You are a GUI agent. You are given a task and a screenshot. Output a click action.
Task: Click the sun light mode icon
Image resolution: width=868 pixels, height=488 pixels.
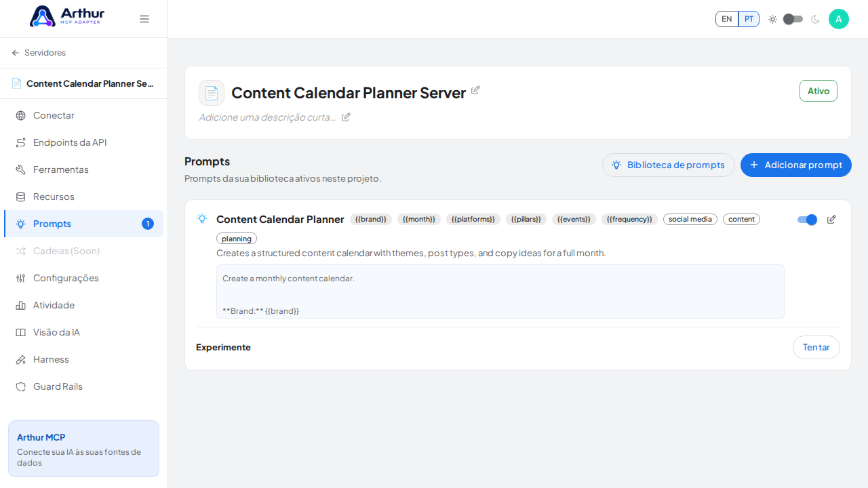772,19
